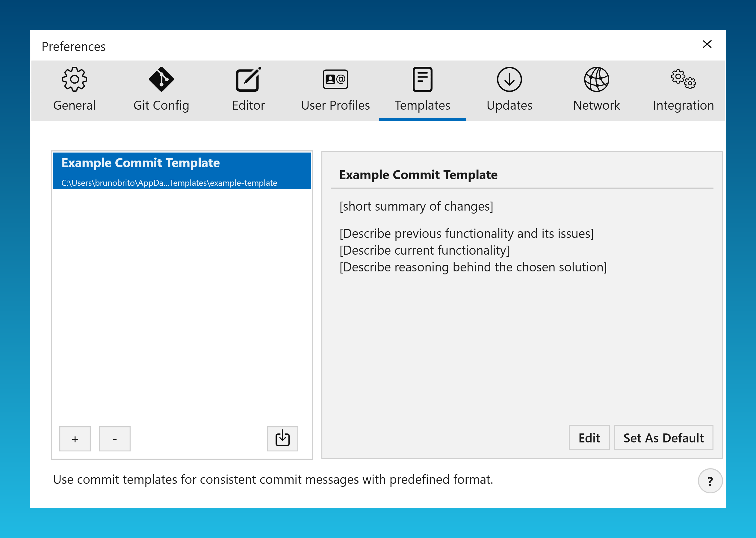Click the Edit button
This screenshot has height=538, width=756.
(x=589, y=438)
